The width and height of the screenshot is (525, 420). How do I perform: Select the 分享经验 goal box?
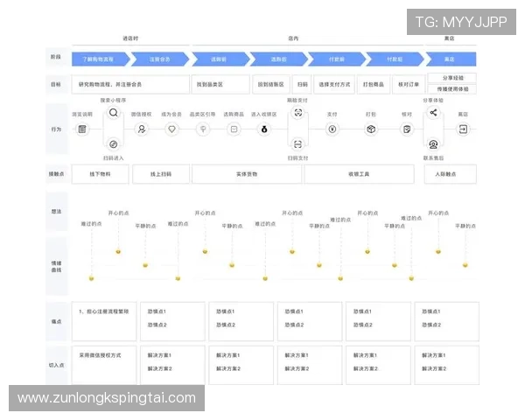452,78
